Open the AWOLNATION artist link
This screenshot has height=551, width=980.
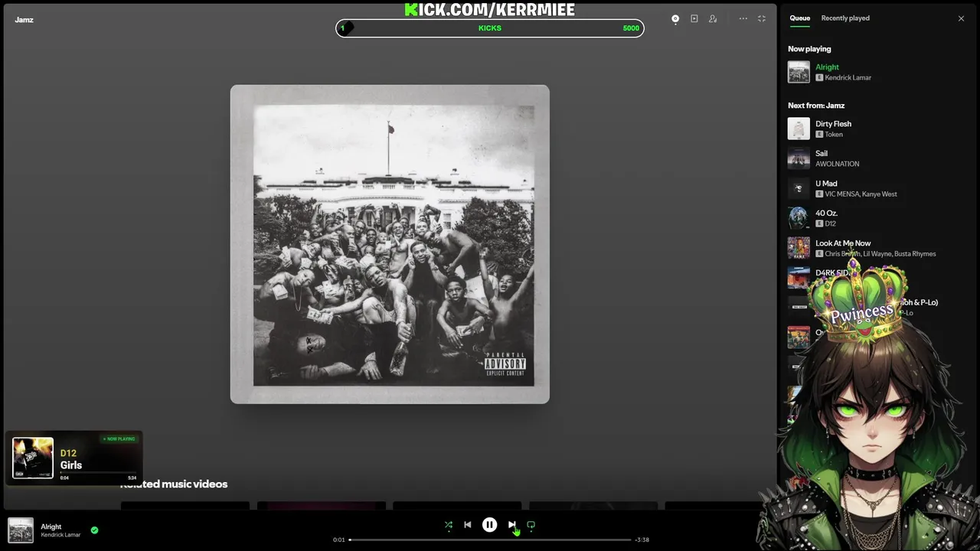pos(838,164)
